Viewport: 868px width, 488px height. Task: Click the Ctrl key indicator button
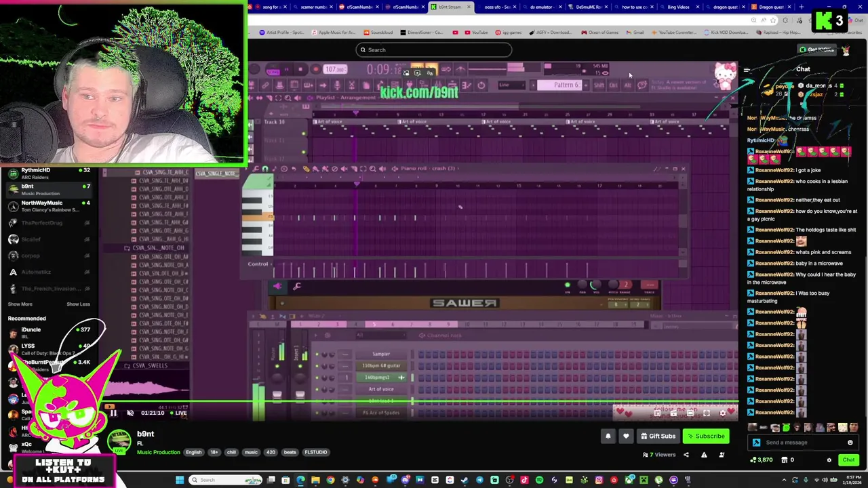(614, 85)
